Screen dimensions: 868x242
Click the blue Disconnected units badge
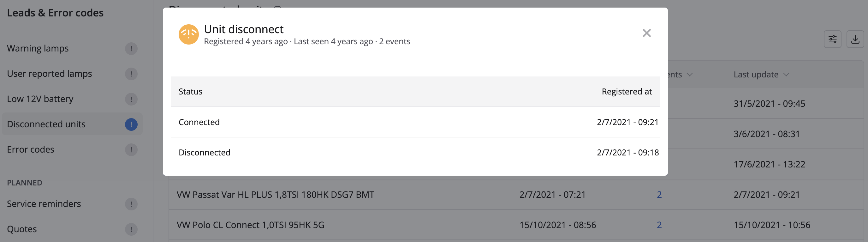click(131, 124)
